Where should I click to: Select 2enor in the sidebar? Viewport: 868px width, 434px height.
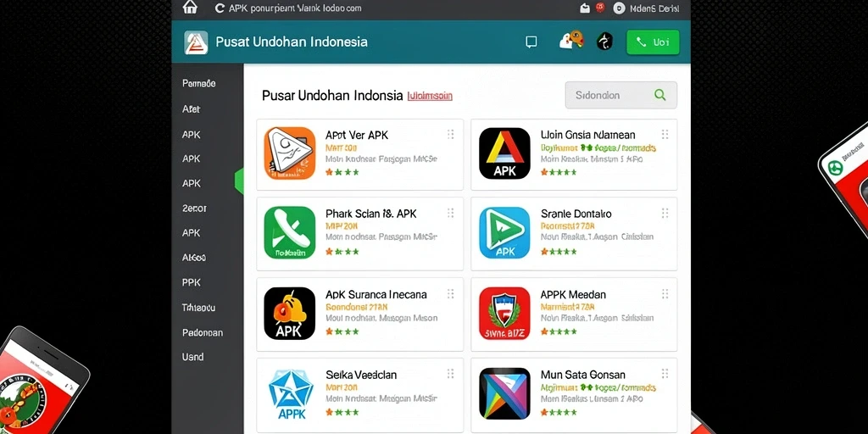194,209
